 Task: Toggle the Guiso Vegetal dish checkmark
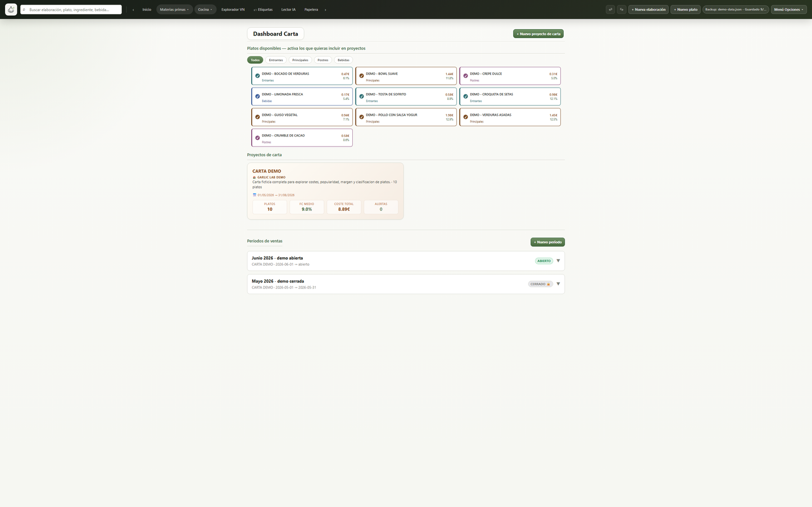[257, 117]
